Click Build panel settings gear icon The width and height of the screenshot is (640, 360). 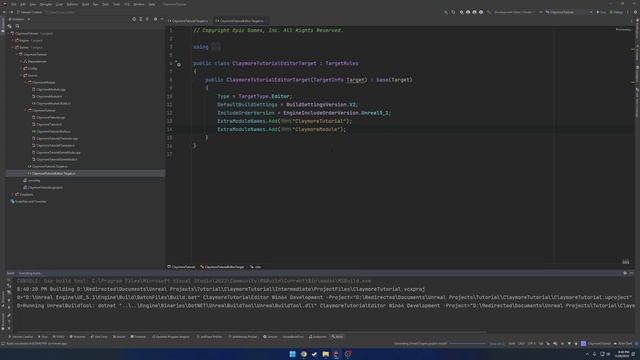tap(625, 273)
